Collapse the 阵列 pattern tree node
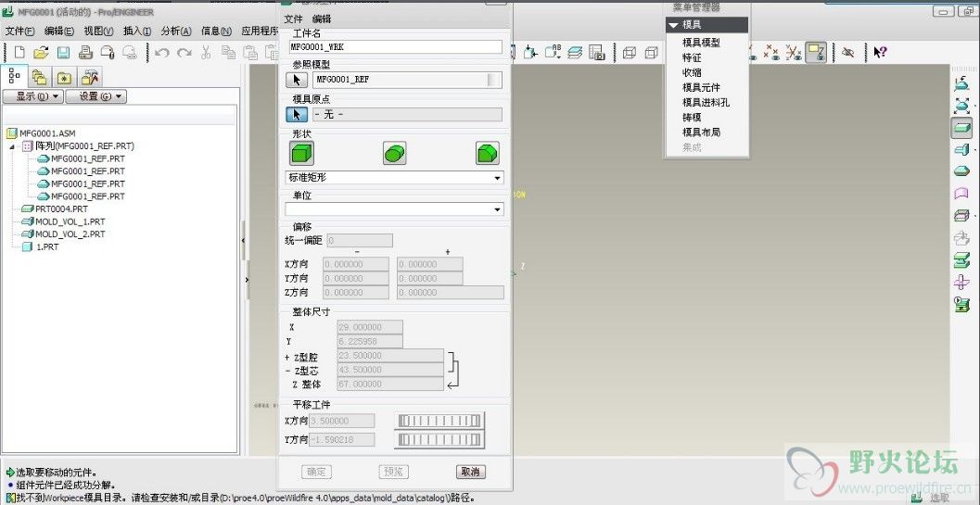The height and width of the screenshot is (505, 980). pyautogui.click(x=13, y=146)
